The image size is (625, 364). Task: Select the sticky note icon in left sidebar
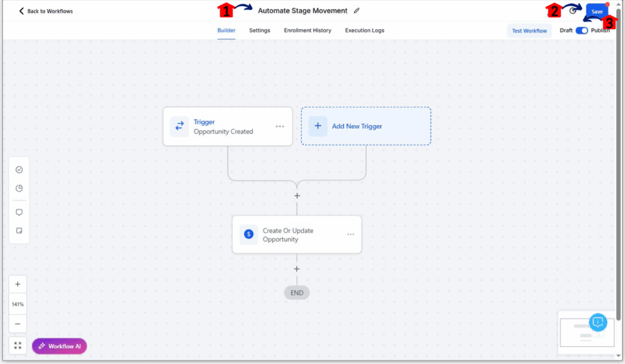(18, 230)
